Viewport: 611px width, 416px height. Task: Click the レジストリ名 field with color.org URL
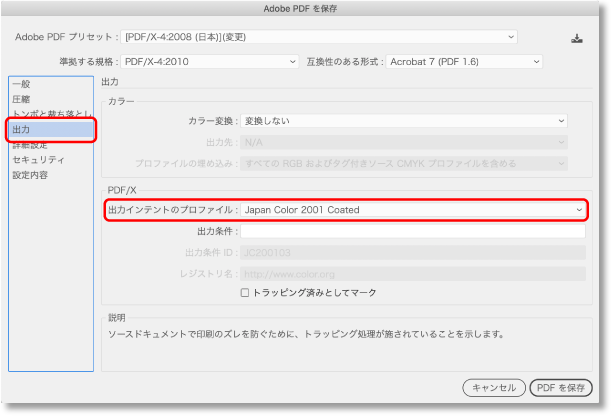tap(413, 274)
